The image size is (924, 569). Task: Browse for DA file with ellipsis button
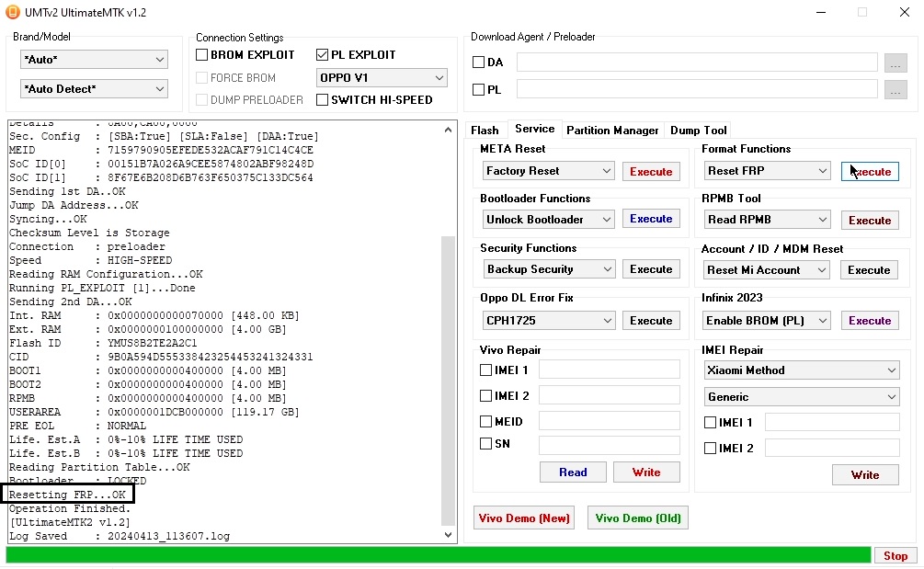point(895,63)
